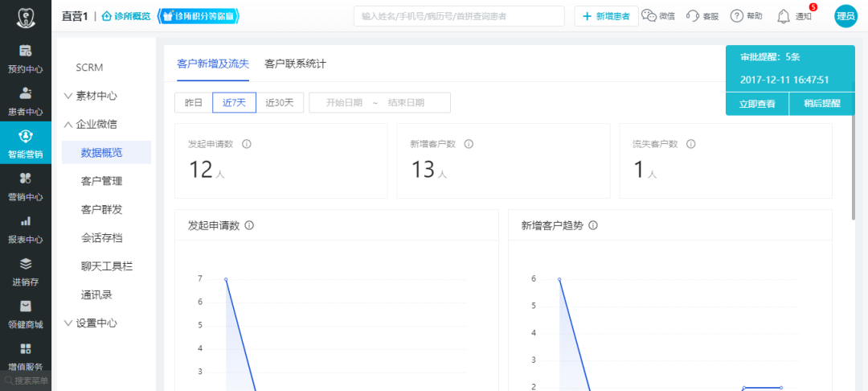868x391 pixels.
Task: Click info icon beside 发起申请数 card
Action: (x=247, y=144)
